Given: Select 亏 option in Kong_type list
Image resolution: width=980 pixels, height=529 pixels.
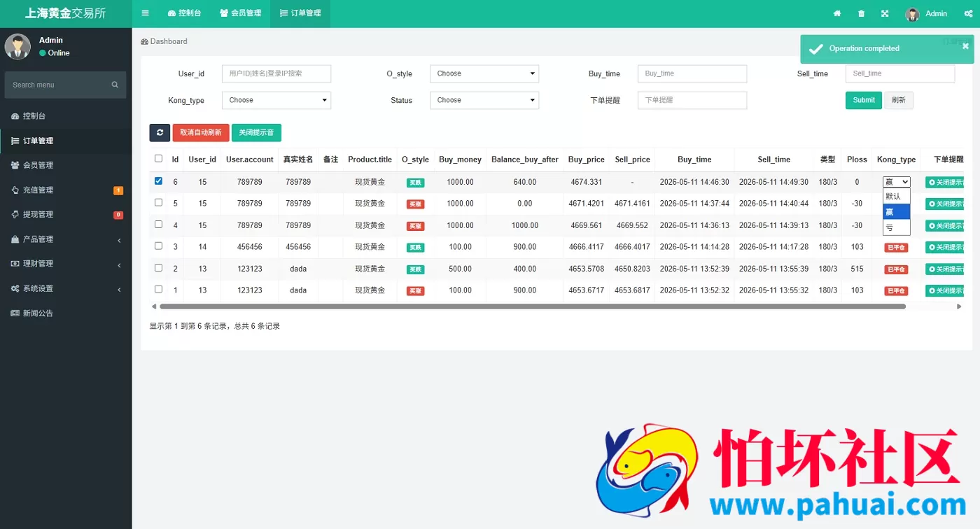Looking at the screenshot, I should pyautogui.click(x=896, y=227).
